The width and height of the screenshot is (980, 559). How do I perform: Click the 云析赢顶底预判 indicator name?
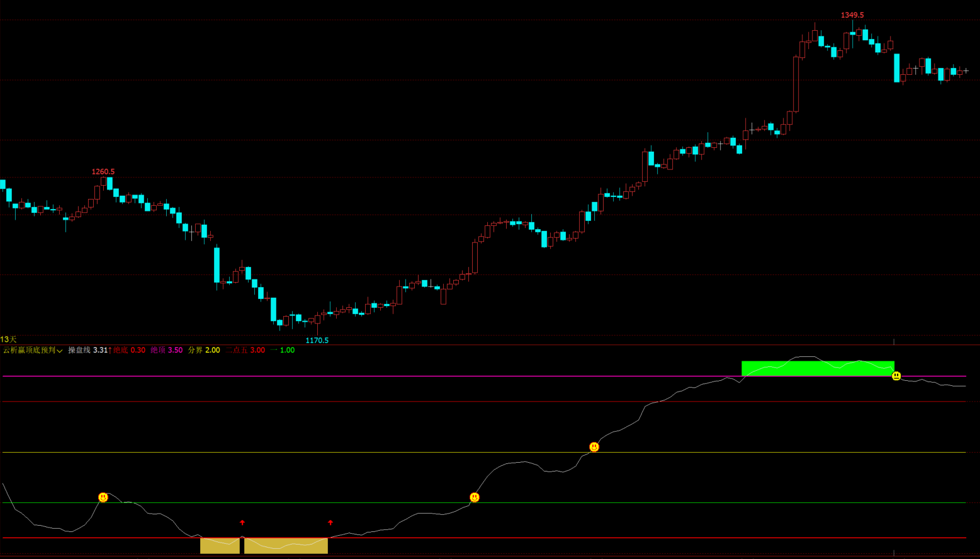[30, 350]
